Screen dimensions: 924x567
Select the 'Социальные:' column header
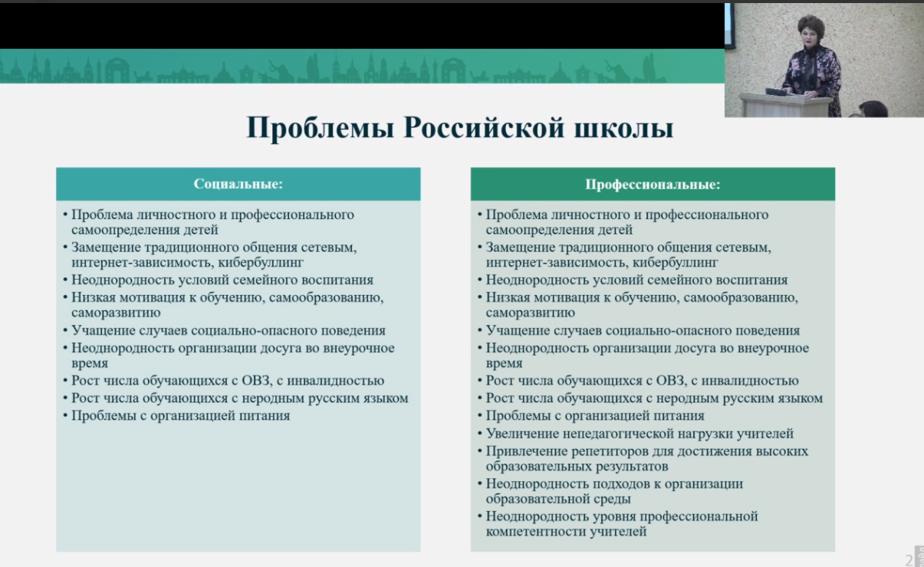[x=238, y=185]
